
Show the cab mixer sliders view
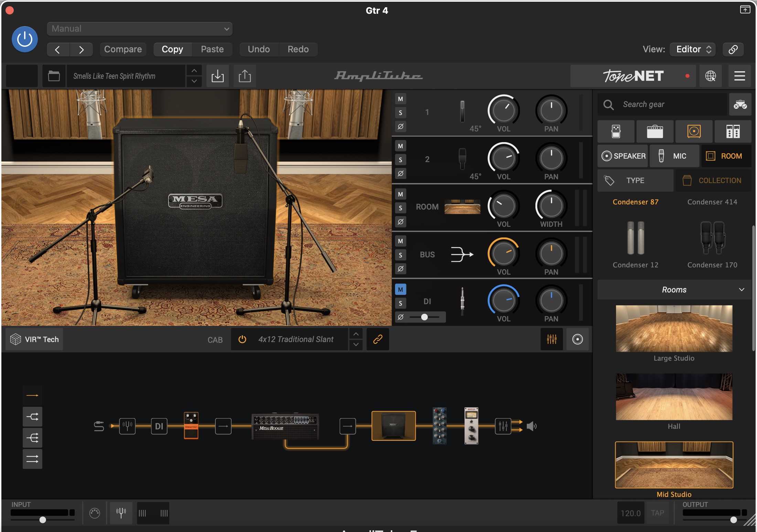pos(552,339)
